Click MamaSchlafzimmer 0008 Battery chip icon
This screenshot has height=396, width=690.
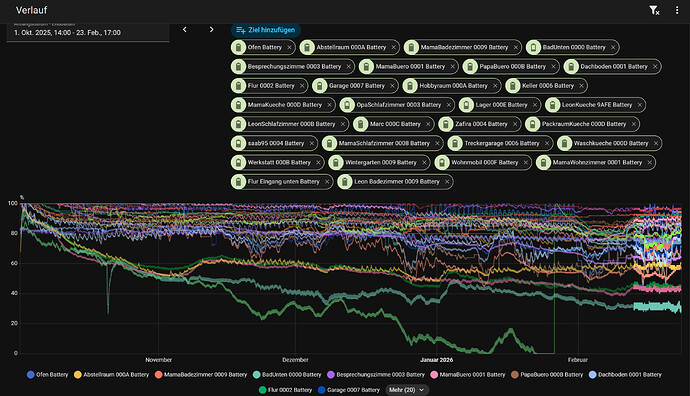[329, 143]
